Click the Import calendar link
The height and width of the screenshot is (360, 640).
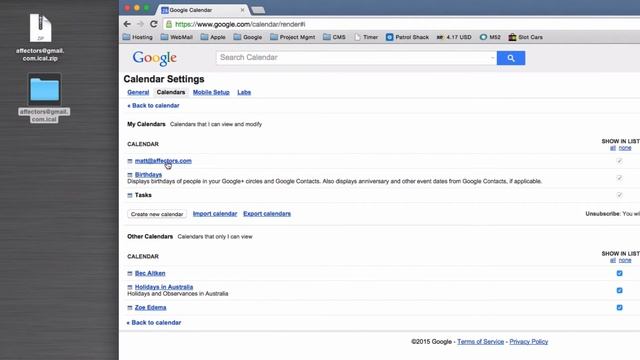215,214
